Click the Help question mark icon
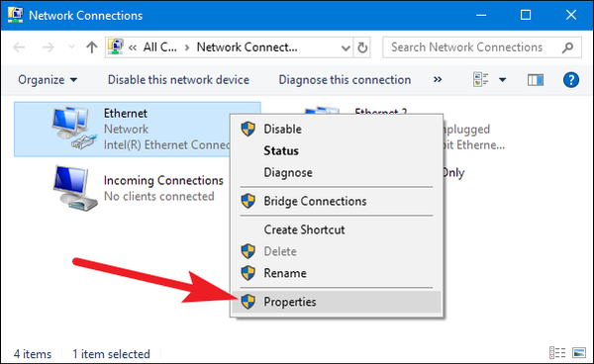 coord(571,80)
